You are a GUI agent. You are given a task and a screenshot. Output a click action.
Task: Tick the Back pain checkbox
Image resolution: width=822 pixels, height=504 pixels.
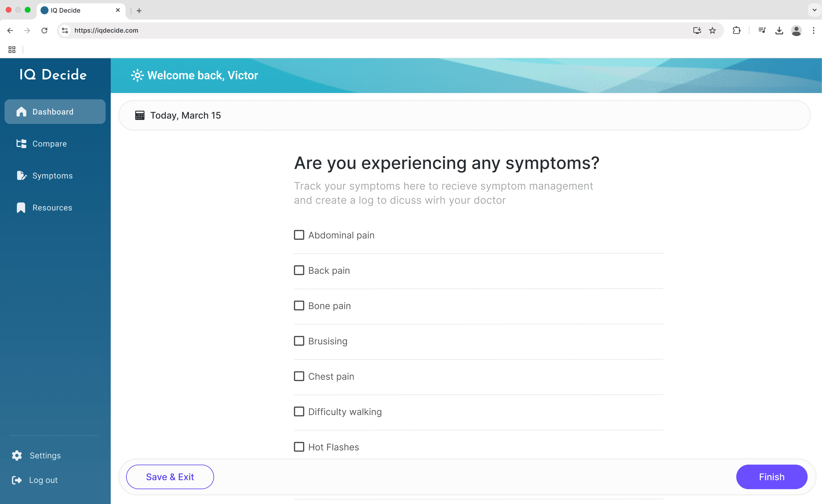click(x=299, y=271)
